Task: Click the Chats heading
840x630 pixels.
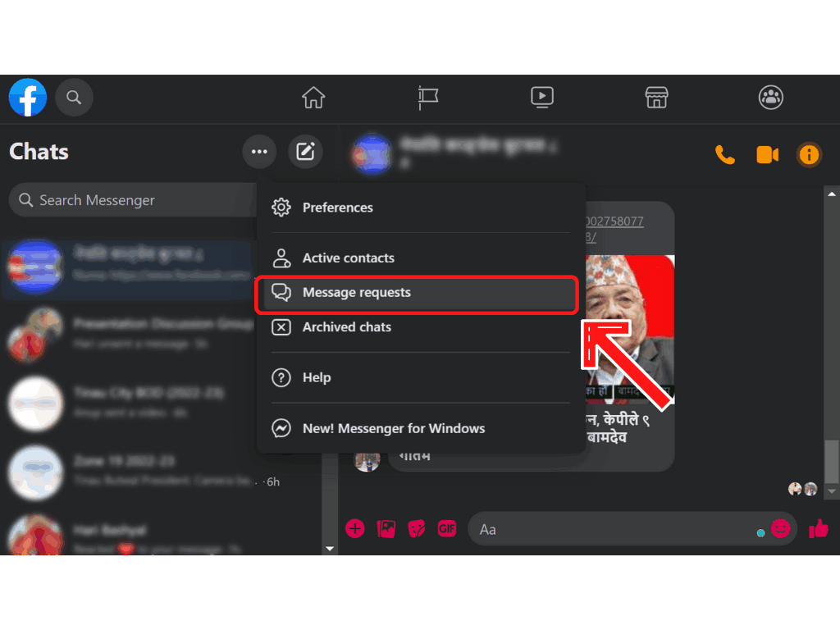Action: (x=39, y=152)
